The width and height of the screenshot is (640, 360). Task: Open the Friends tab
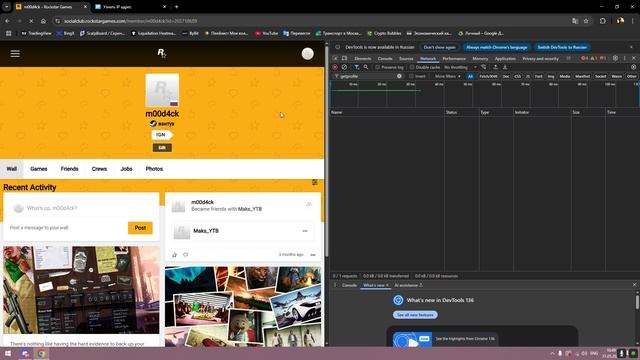(x=69, y=169)
